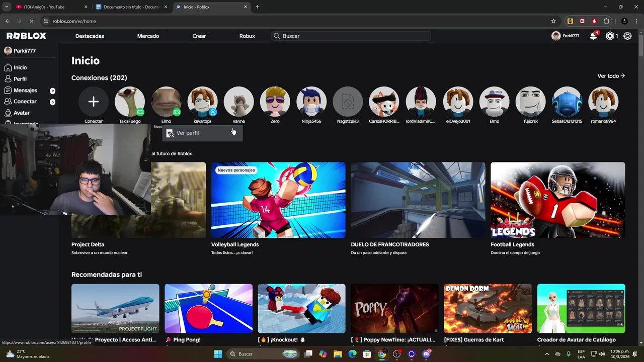The height and width of the screenshot is (362, 644).
Task: Open the Project Delta title link
Action: pyautogui.click(x=88, y=244)
